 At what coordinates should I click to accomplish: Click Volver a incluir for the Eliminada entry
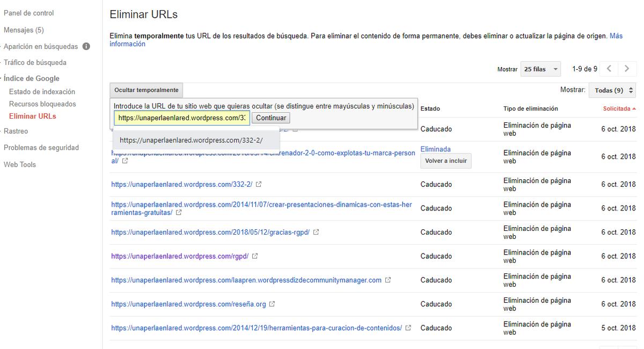click(445, 161)
